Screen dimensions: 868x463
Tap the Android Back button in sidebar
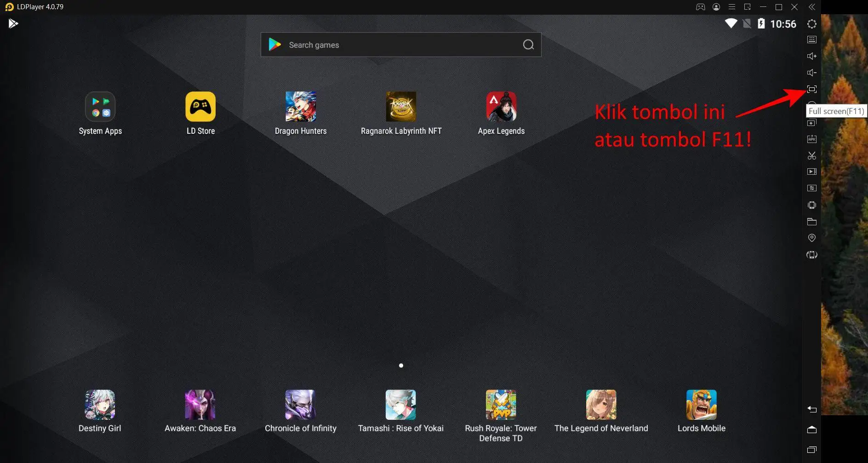click(812, 409)
